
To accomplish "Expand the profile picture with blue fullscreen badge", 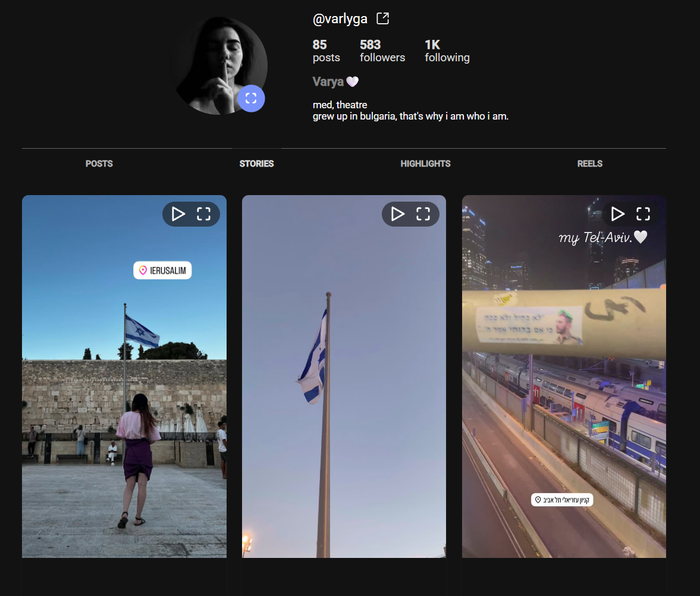I will coord(251,98).
